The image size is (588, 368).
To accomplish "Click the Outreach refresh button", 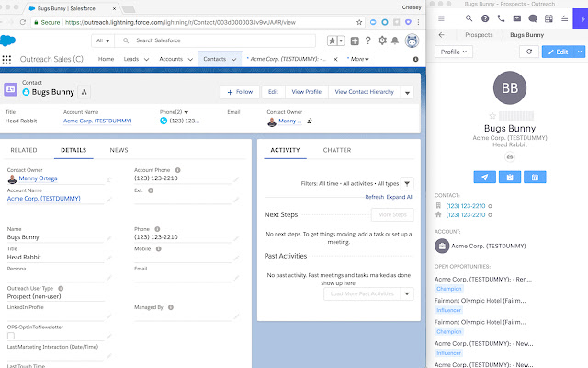I will (x=527, y=52).
